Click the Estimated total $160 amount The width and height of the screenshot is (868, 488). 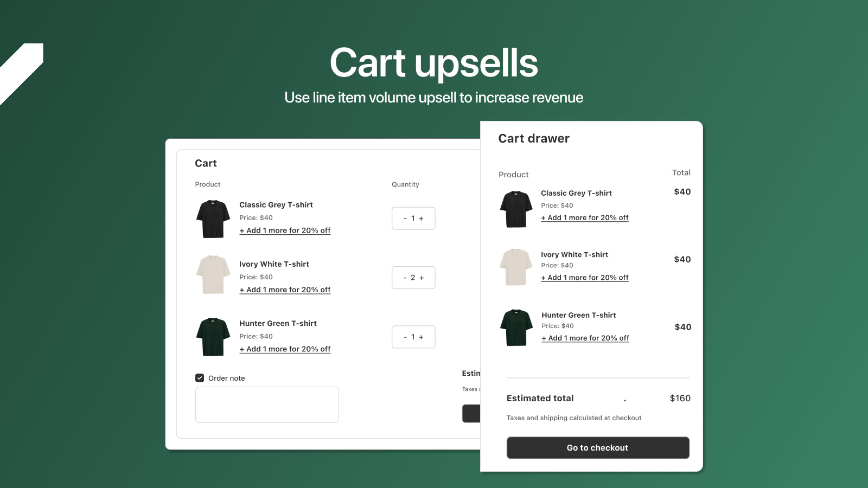tap(680, 398)
